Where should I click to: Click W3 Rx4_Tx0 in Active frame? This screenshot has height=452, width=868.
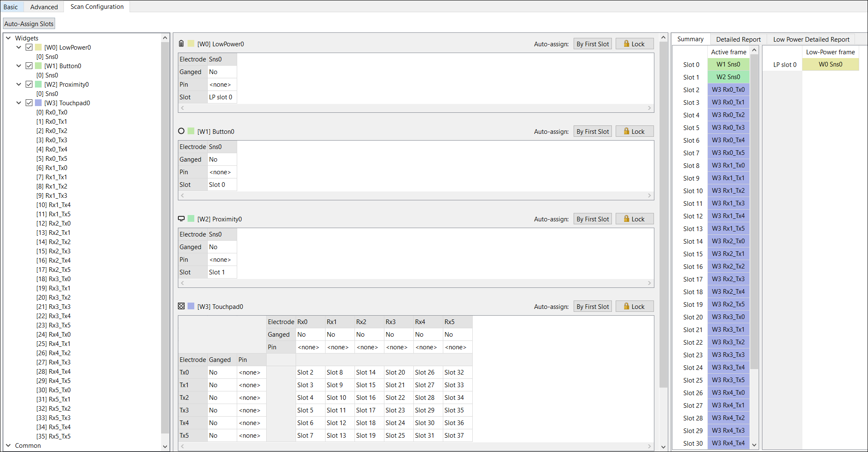click(x=728, y=392)
